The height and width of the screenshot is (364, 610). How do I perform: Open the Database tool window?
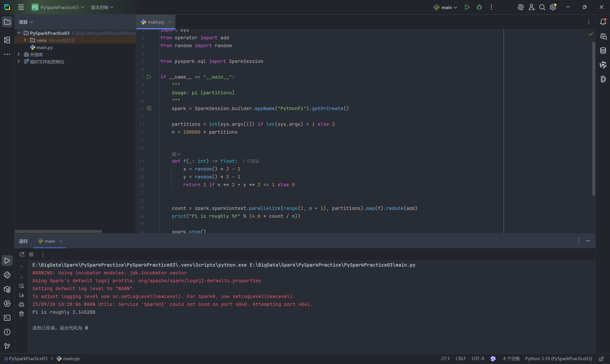tap(603, 51)
